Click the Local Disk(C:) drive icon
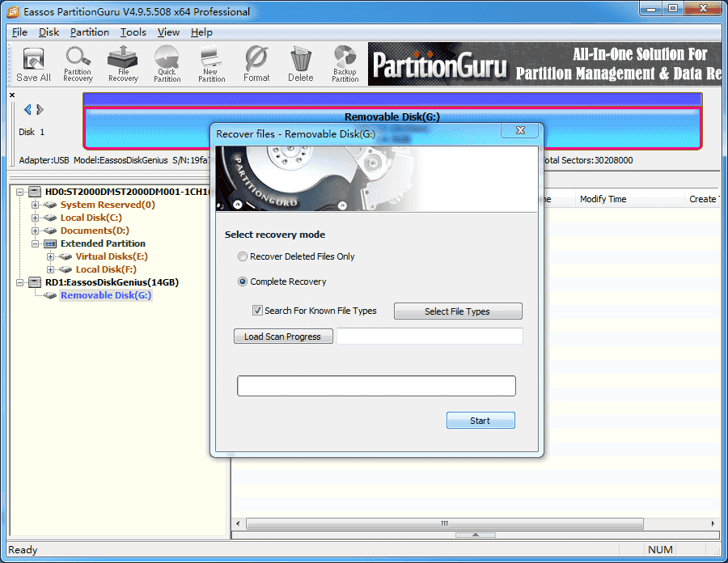This screenshot has width=728, height=563. [50, 218]
